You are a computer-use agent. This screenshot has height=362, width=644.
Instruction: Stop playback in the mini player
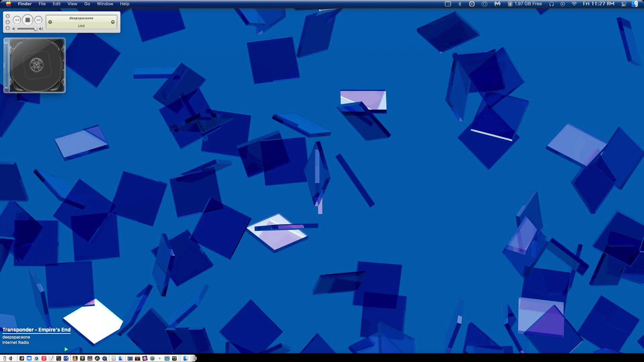[x=28, y=20]
